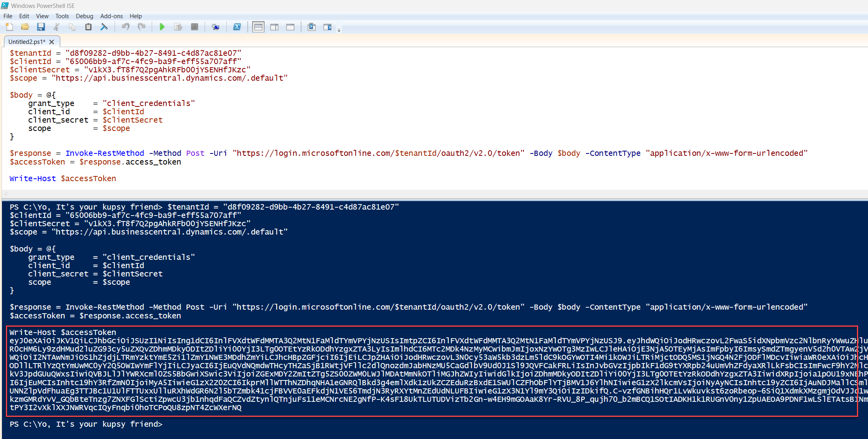Viewport: 868px width, 439px height.
Task: Expand the toolbar overflow arrow
Action: pos(339,30)
